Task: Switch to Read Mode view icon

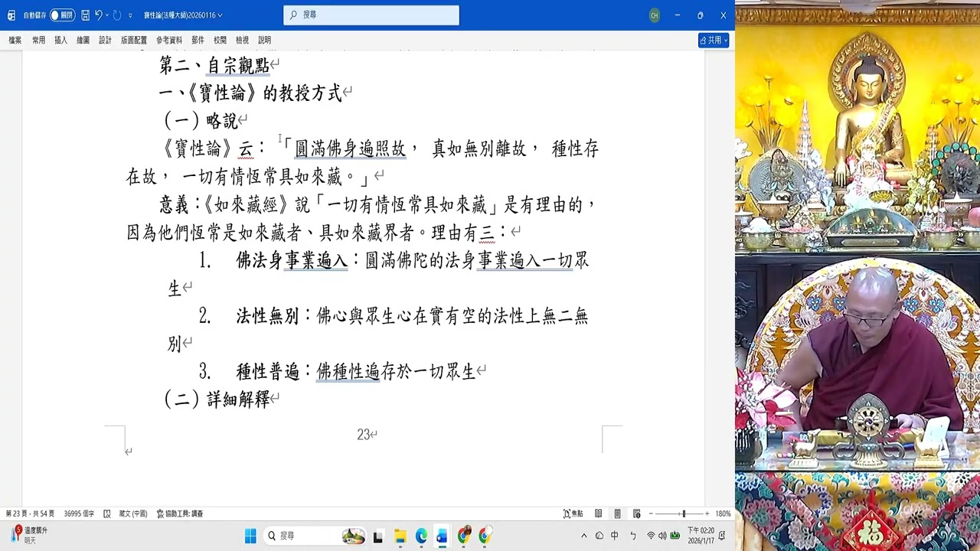Action: point(598,514)
